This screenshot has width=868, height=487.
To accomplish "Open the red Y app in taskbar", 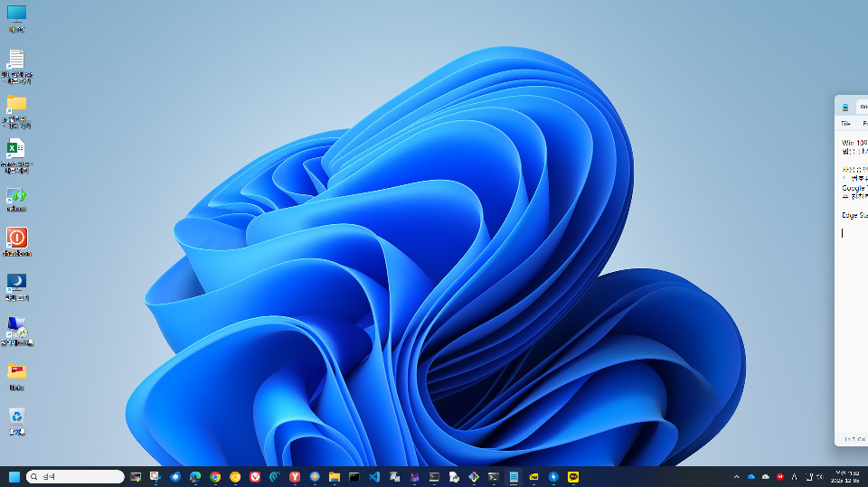I will (295, 476).
